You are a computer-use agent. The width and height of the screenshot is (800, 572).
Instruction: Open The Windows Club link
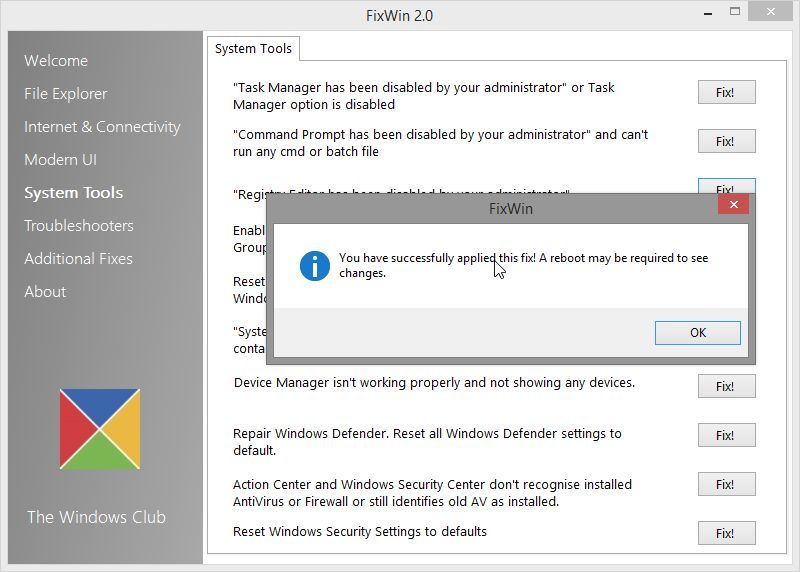pos(96,517)
